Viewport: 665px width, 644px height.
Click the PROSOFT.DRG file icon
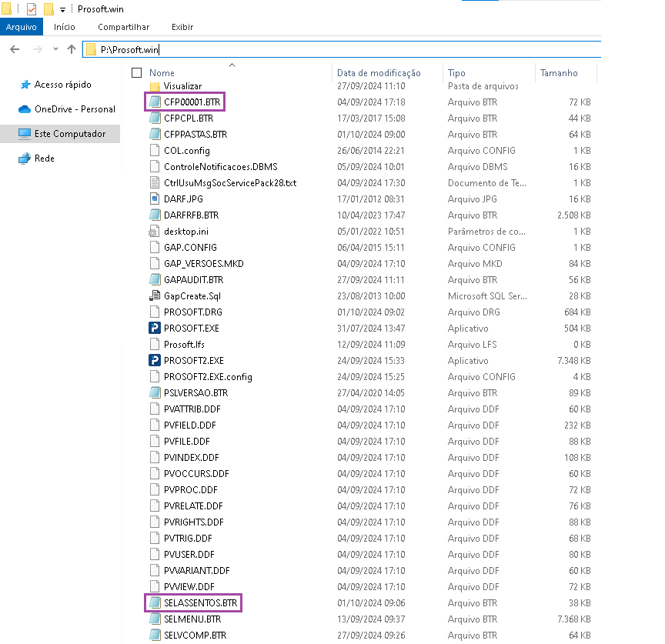click(x=155, y=312)
